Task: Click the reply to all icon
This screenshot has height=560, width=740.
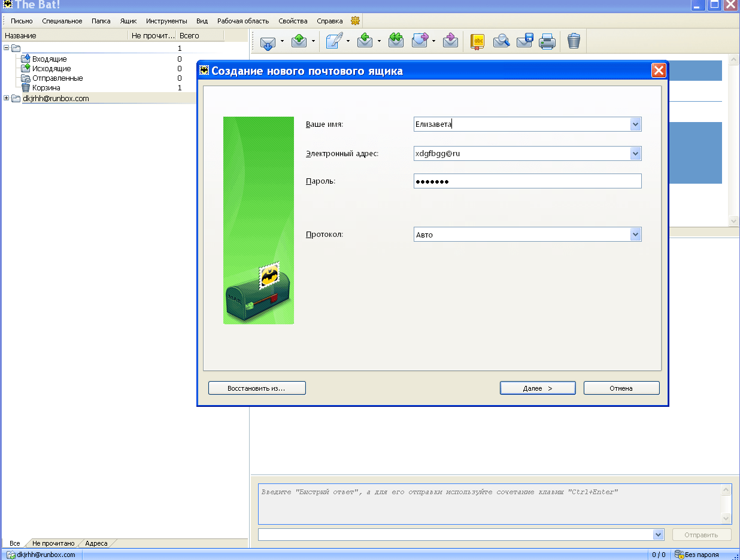Action: 396,41
